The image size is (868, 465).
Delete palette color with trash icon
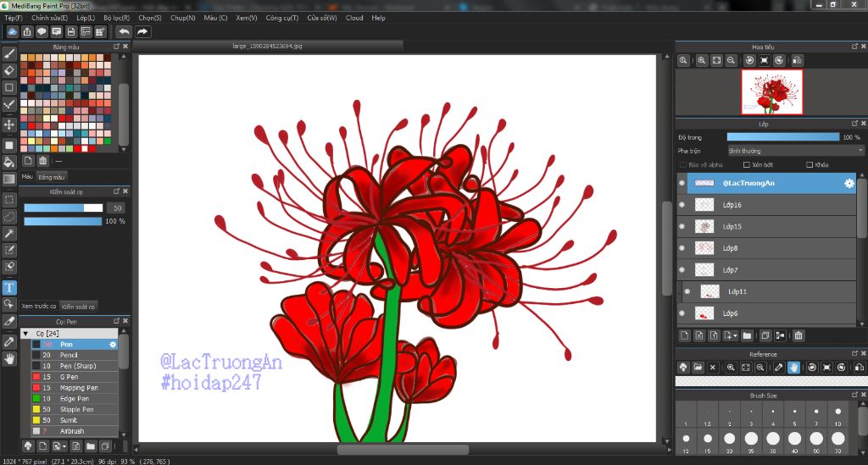point(42,161)
